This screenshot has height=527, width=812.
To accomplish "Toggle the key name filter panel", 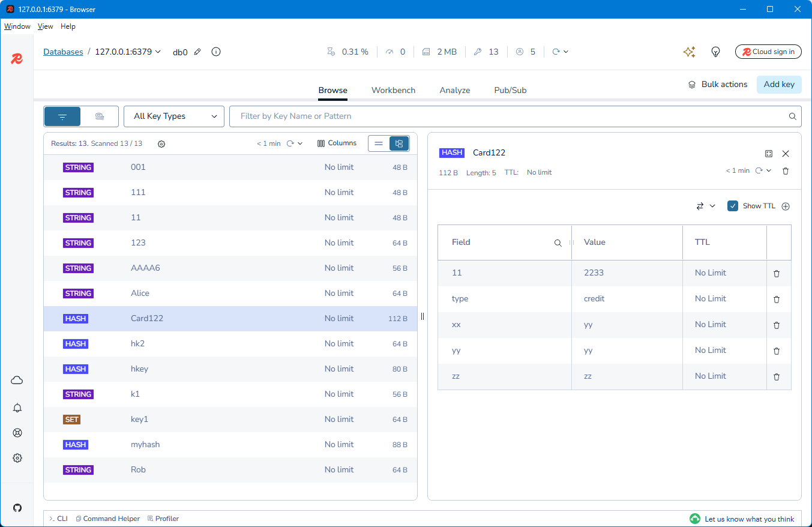I will click(62, 116).
